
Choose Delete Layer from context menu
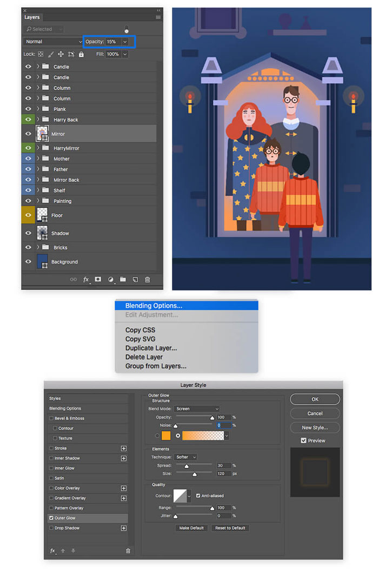[x=144, y=357]
